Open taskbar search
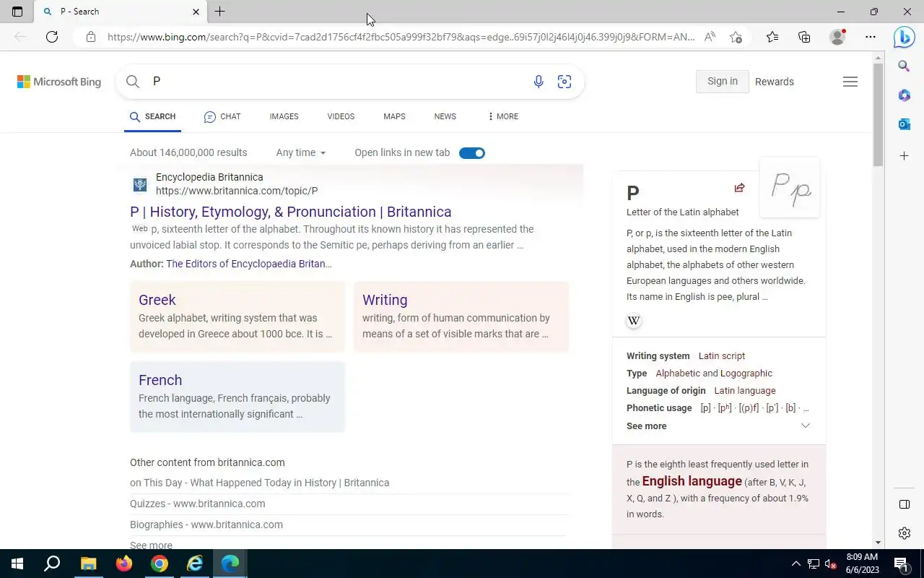This screenshot has width=924, height=578. pos(52,564)
